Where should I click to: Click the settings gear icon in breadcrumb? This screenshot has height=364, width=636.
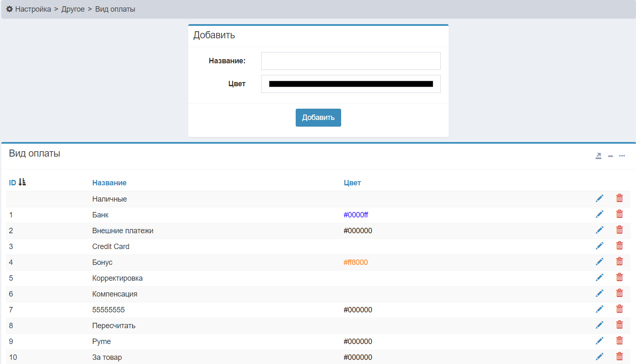tap(9, 9)
